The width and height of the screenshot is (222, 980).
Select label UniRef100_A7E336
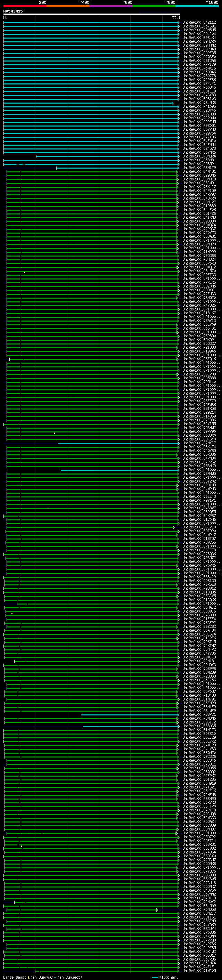tap(199, 420)
